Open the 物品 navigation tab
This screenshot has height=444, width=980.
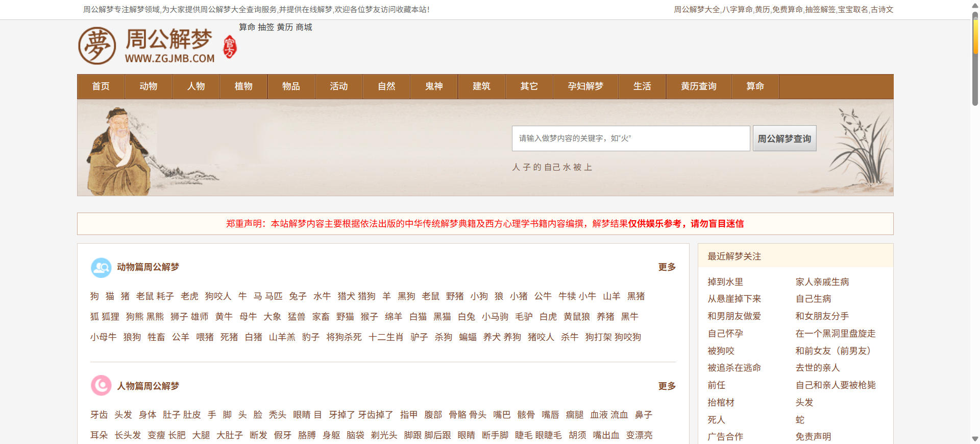click(291, 86)
